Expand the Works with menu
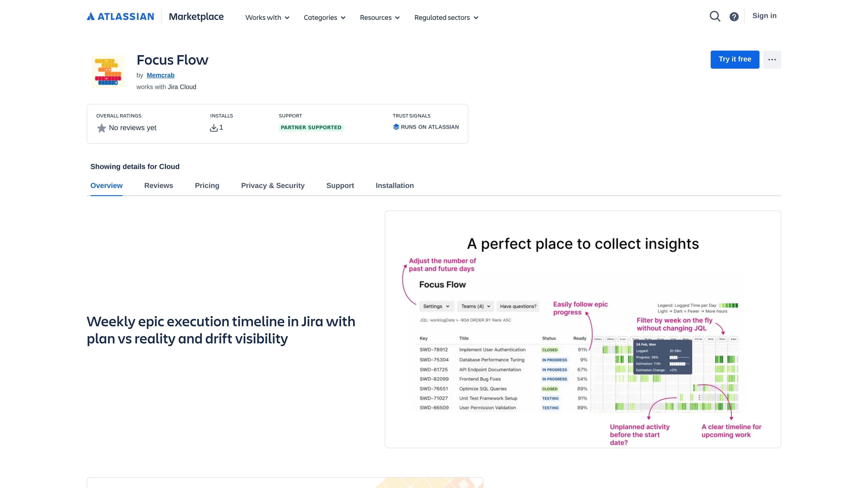Image resolution: width=868 pixels, height=488 pixels. click(x=267, y=18)
